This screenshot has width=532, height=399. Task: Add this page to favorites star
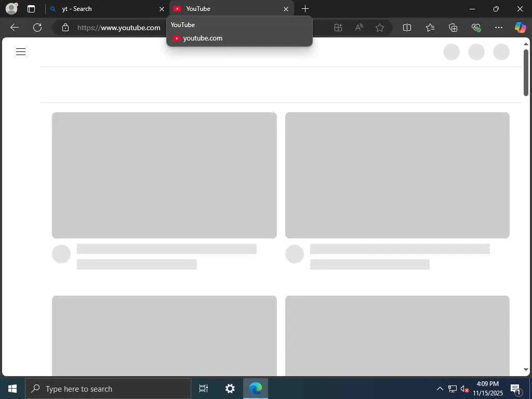[x=380, y=28]
